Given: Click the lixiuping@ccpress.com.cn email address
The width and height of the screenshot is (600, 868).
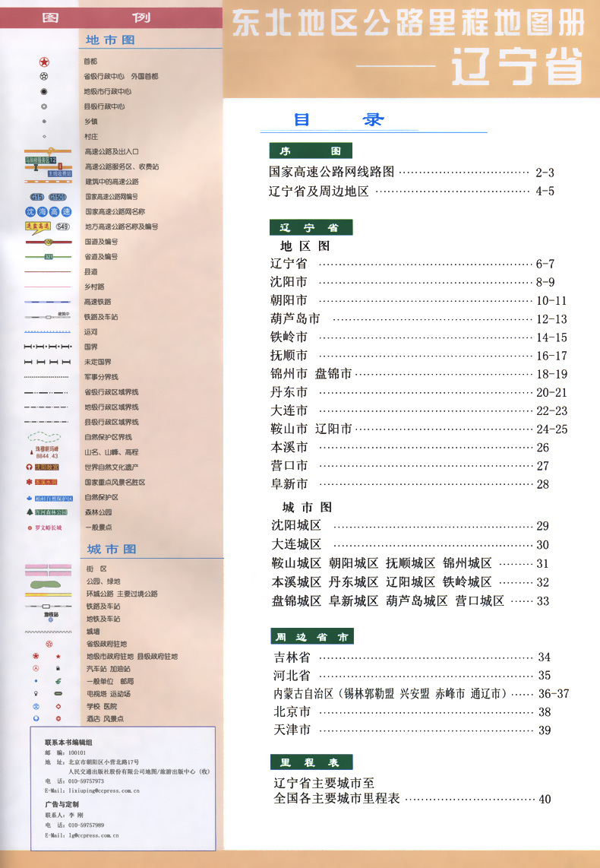Looking at the screenshot, I should 103,790.
